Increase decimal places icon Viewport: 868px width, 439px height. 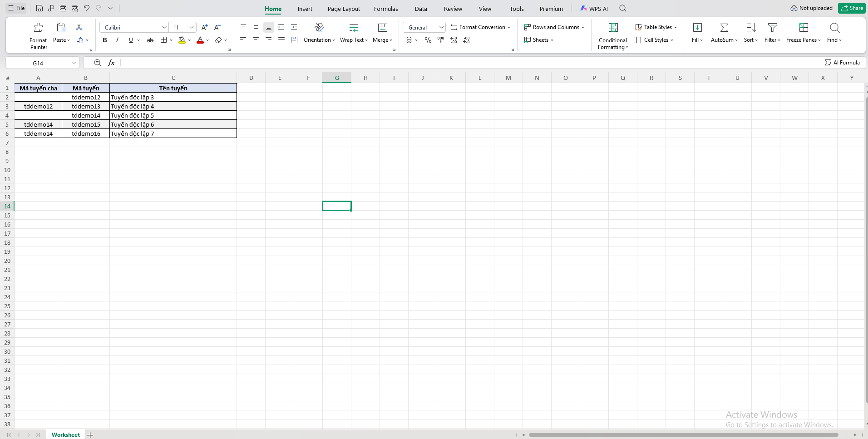pos(454,40)
